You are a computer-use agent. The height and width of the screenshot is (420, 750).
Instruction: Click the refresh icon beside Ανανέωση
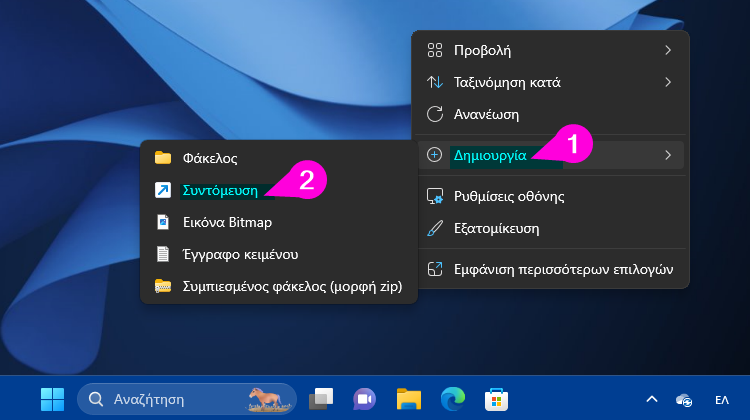[435, 114]
